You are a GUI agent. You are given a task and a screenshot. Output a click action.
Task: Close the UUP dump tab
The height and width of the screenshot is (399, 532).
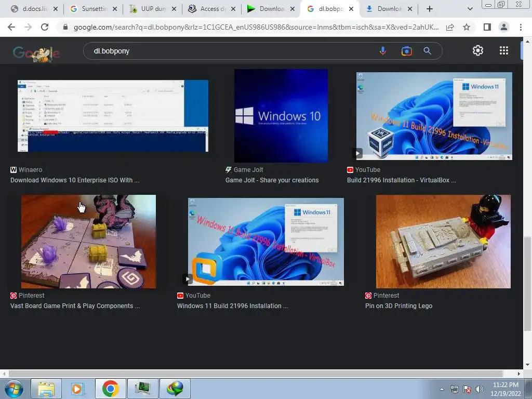pos(174,9)
